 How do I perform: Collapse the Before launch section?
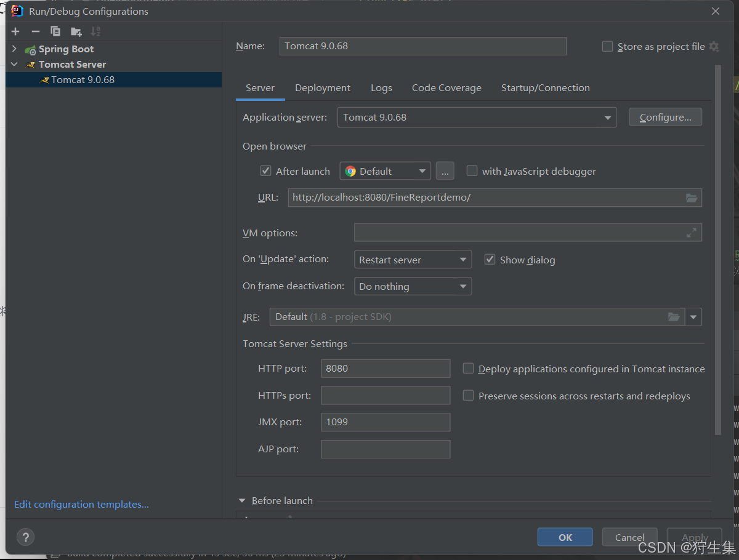click(243, 501)
